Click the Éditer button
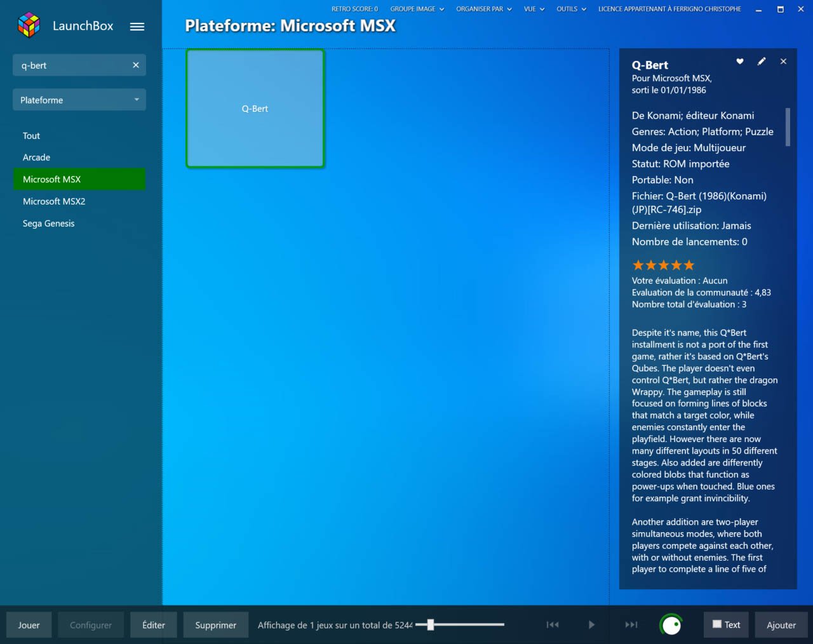Screen dimensions: 813x644 [154, 625]
